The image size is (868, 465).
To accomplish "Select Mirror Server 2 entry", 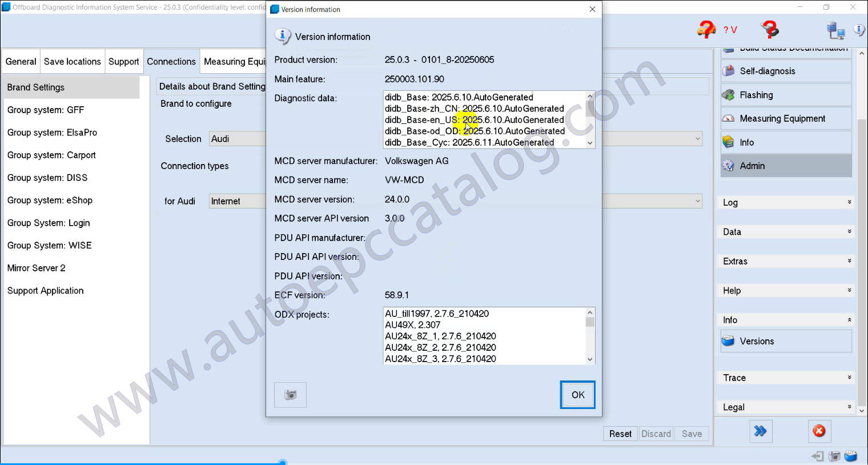I will (x=37, y=268).
